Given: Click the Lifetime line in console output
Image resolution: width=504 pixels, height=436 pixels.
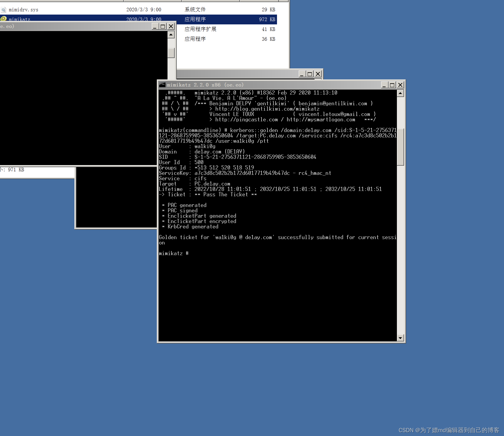Looking at the screenshot, I should [x=270, y=189].
